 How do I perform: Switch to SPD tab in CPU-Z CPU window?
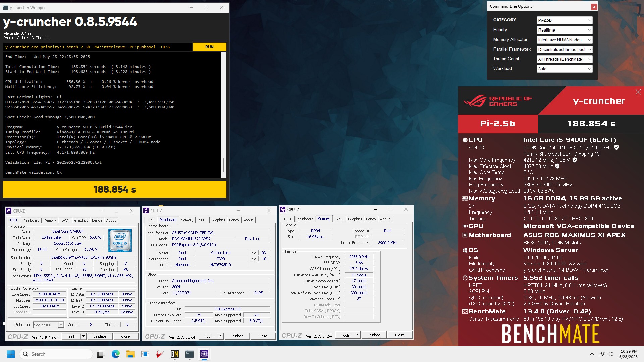(65, 220)
